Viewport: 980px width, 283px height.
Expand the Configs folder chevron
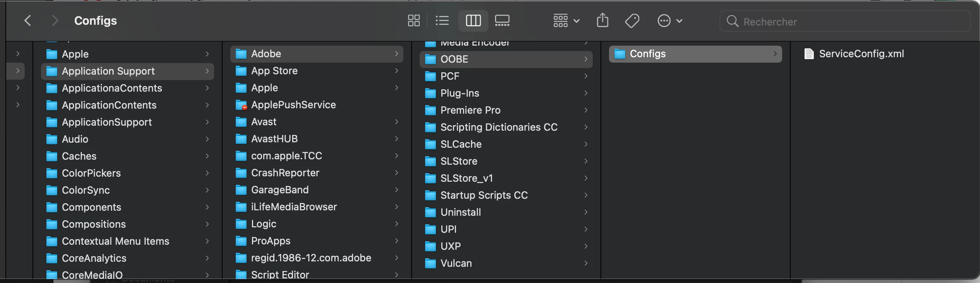tap(775, 54)
